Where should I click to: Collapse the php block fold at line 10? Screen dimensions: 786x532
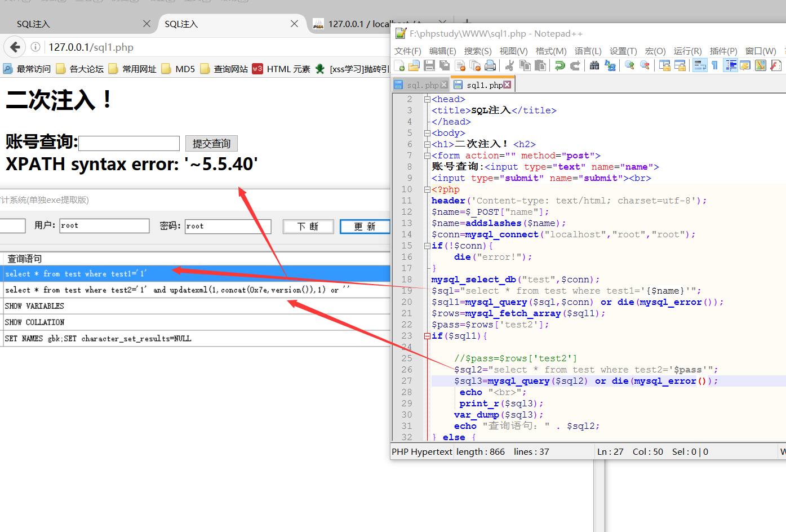(x=427, y=189)
